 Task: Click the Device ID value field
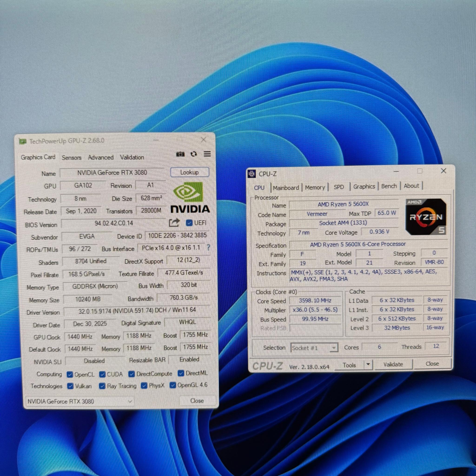[x=177, y=235]
